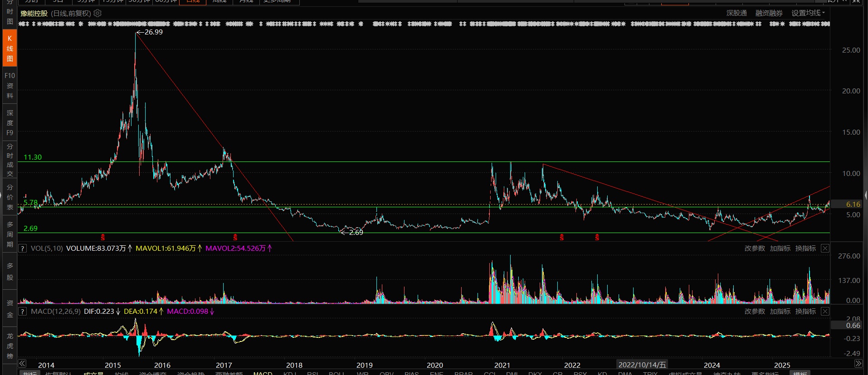Switch to 多周期 multi-period view

click(x=10, y=234)
